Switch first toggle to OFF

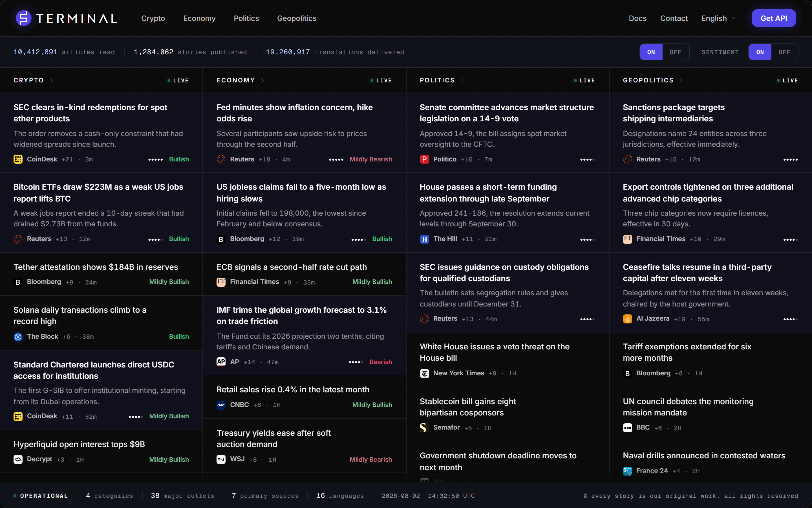pyautogui.click(x=676, y=52)
